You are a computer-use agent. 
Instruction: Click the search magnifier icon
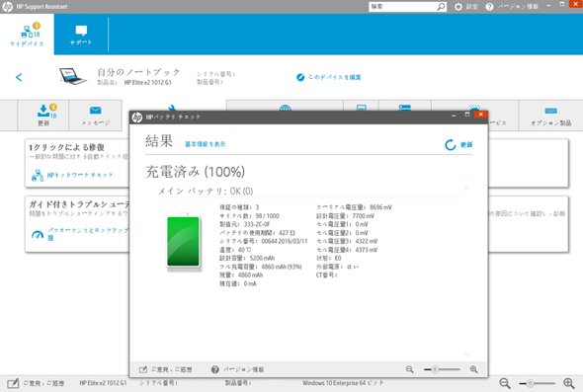pyautogui.click(x=441, y=7)
